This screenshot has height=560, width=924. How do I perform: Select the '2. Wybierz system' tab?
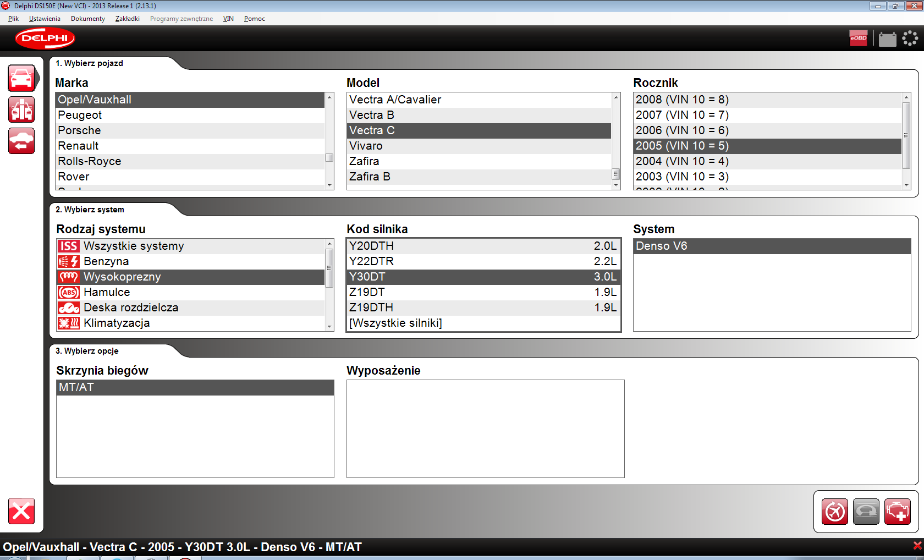(90, 210)
